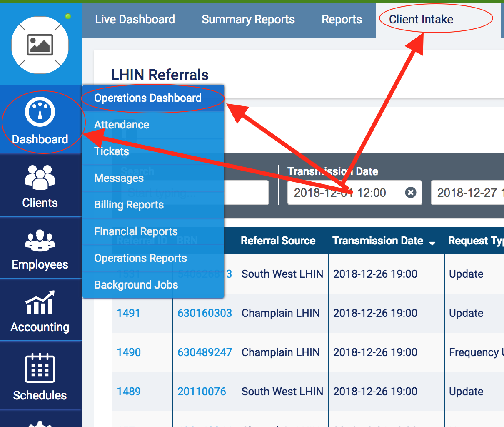The height and width of the screenshot is (427, 504).
Task: Choose Billing Reports menu item
Action: coord(153,205)
